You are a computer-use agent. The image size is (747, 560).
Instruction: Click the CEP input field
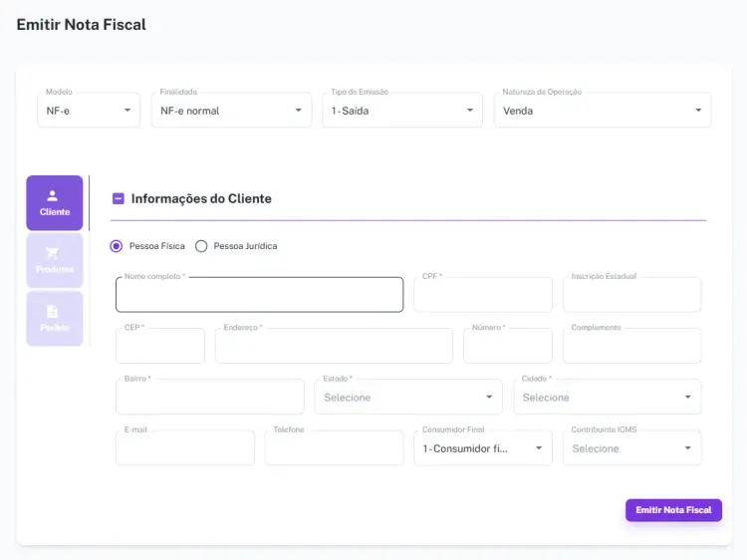coord(160,347)
